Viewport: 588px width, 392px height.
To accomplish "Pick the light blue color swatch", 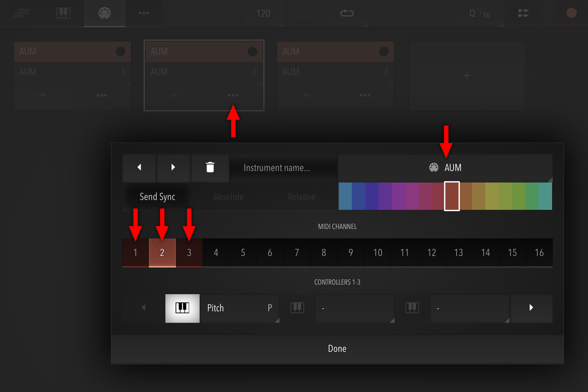I will point(345,196).
